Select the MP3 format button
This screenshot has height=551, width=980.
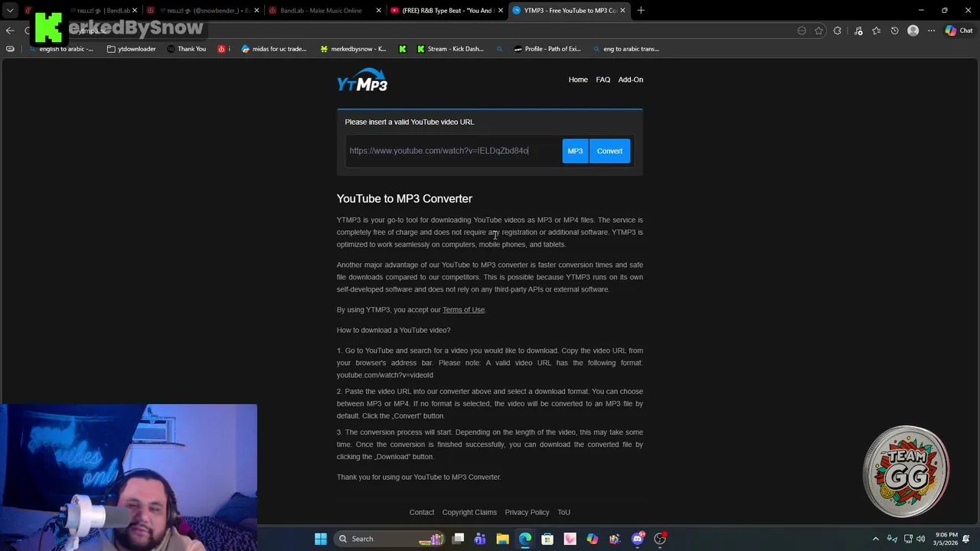(575, 151)
